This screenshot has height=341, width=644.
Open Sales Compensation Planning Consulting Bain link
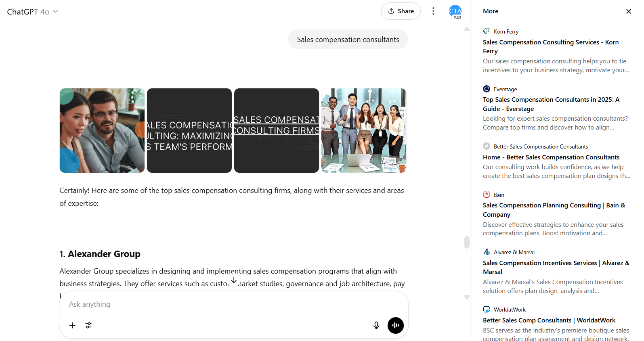click(x=554, y=210)
